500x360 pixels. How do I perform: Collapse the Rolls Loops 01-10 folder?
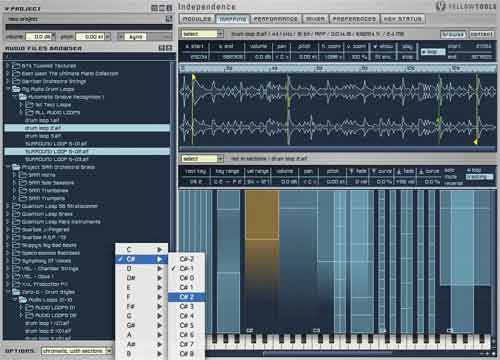pos(14,300)
